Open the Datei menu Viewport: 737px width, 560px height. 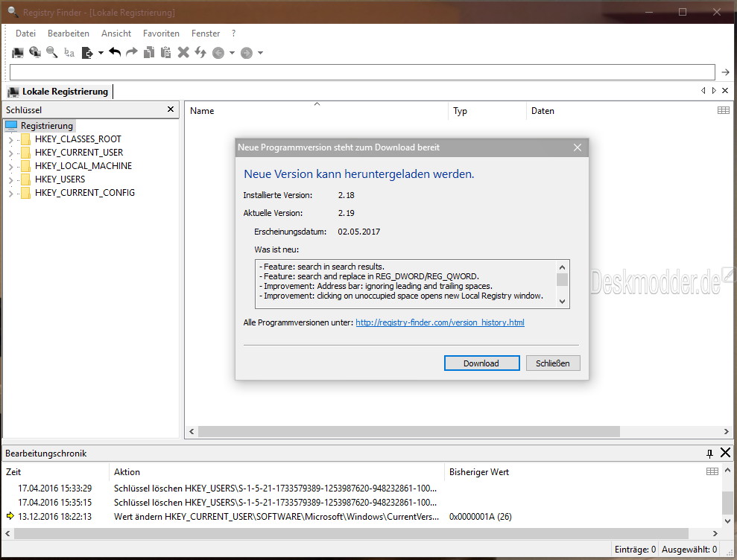pos(25,34)
